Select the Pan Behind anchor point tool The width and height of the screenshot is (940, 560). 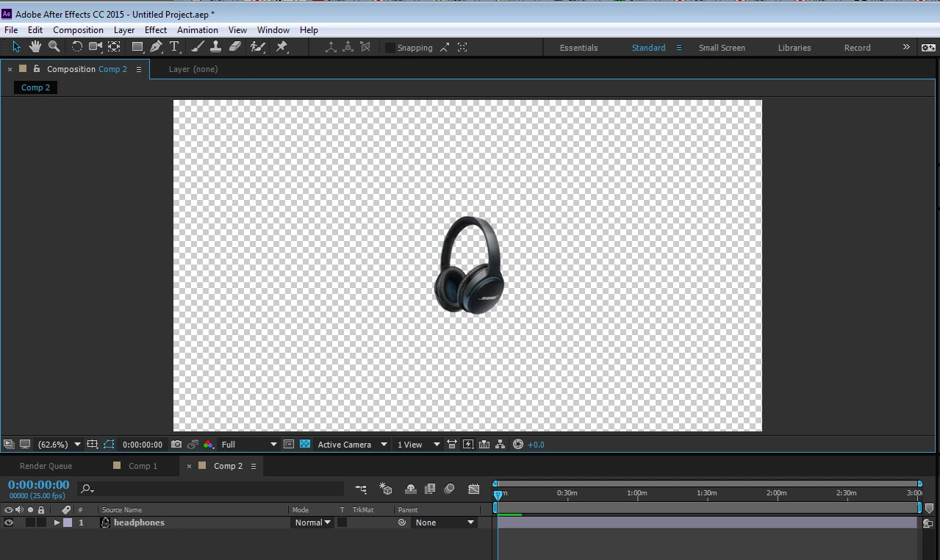pos(114,46)
